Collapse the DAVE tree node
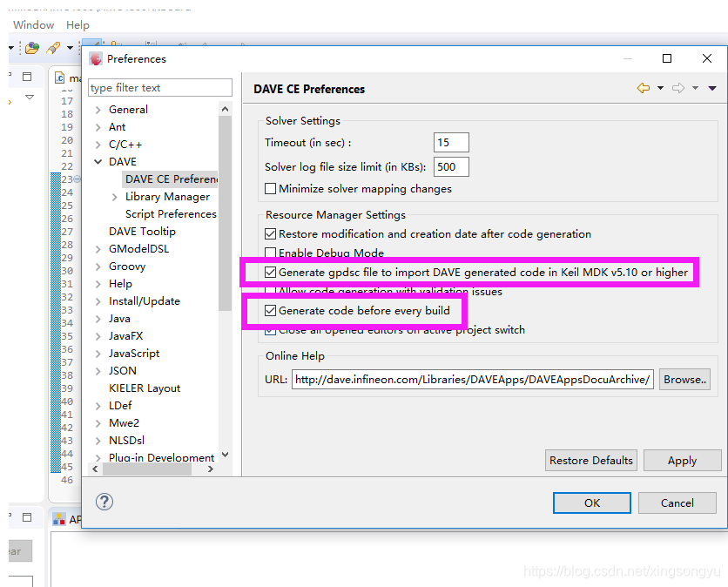The height and width of the screenshot is (587, 728). 98,162
